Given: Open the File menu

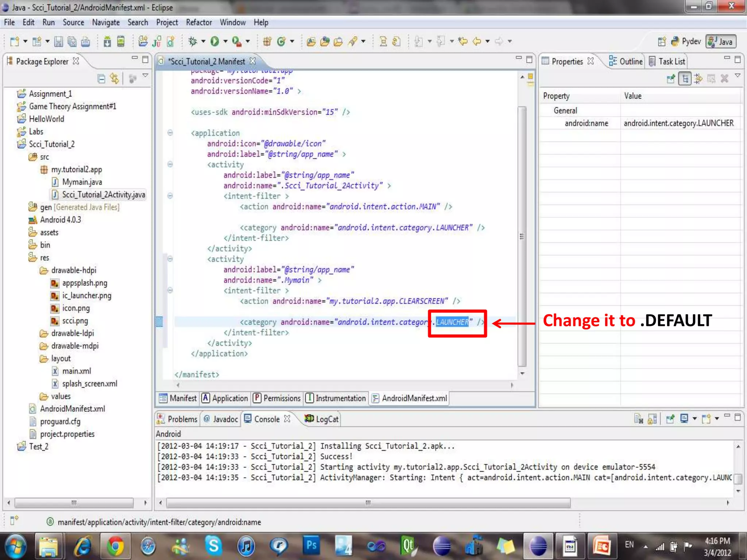Looking at the screenshot, I should coord(9,23).
